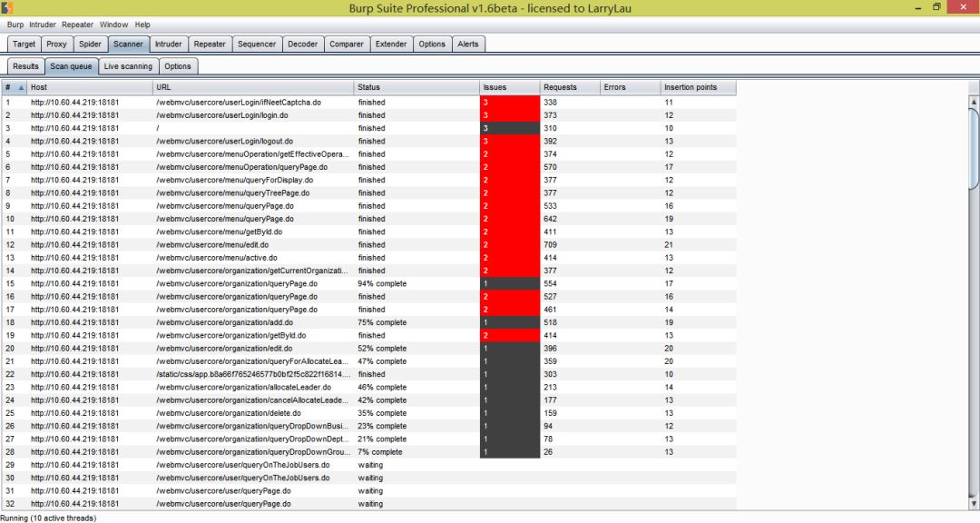Click requests value 642
Image resolution: width=980 pixels, height=523 pixels.
click(550, 219)
